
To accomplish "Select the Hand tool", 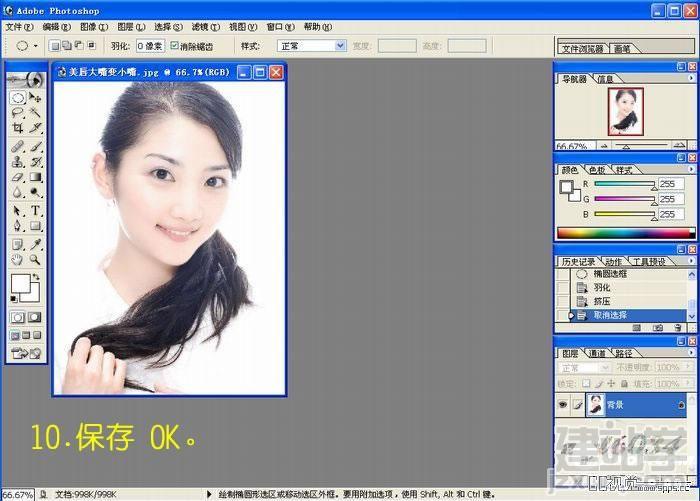I will (18, 259).
